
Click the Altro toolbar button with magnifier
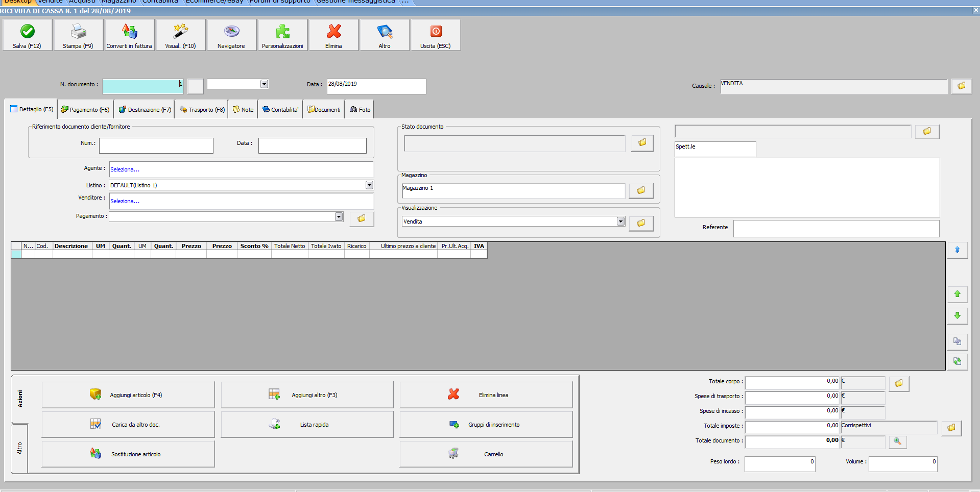pyautogui.click(x=385, y=35)
